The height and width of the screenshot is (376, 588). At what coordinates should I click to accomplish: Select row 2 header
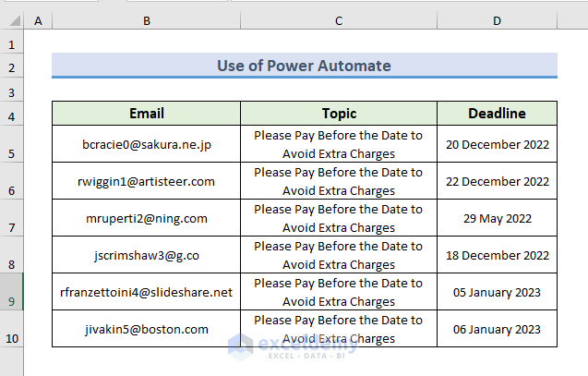(12, 66)
